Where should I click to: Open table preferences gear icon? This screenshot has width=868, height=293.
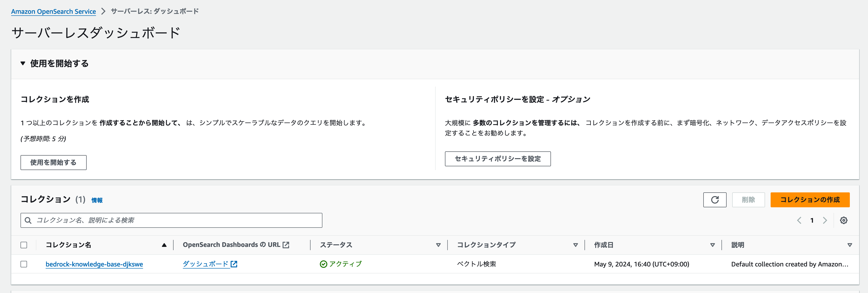[x=844, y=220]
